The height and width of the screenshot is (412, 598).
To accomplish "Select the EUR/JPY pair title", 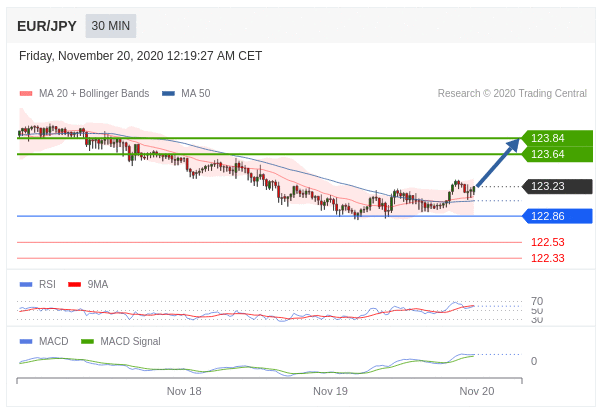I will [x=47, y=26].
